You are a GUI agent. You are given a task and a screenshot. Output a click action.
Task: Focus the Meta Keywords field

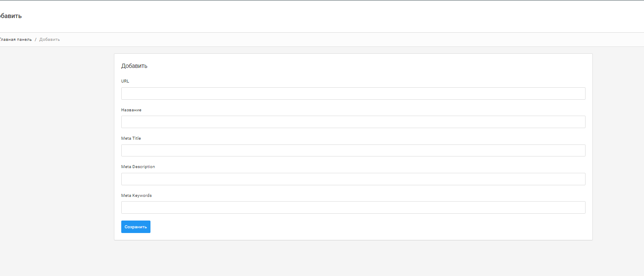coord(353,208)
